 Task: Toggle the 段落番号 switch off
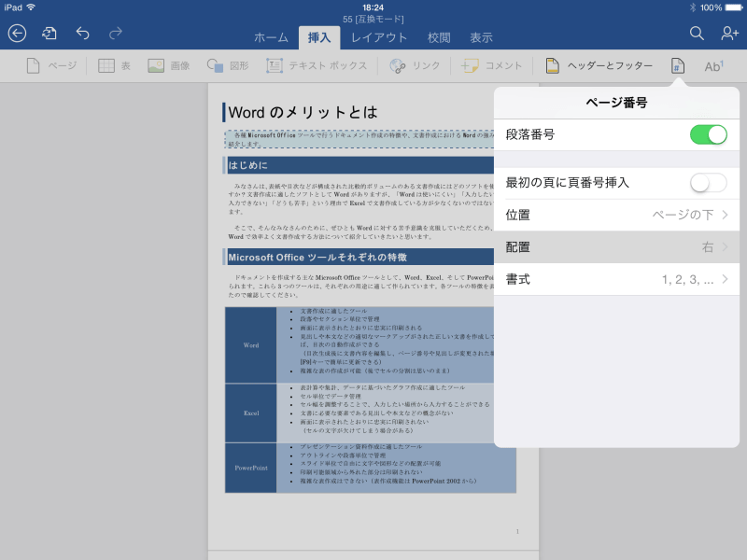point(709,134)
